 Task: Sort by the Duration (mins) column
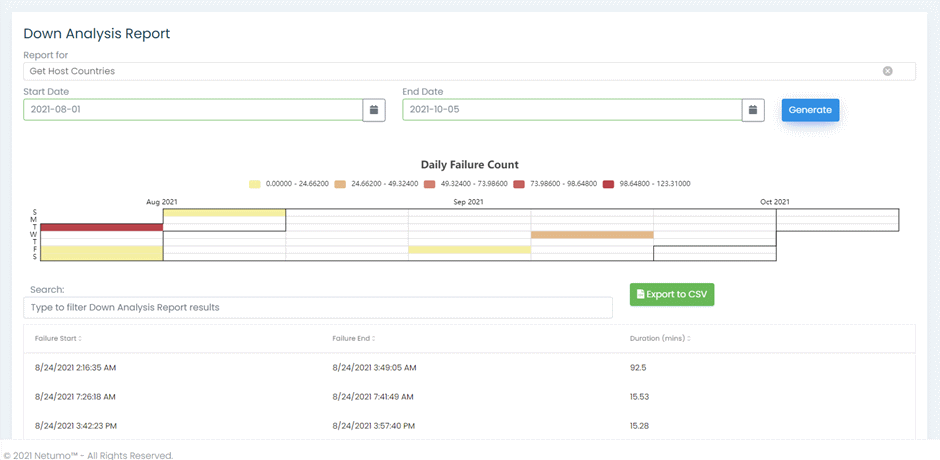[x=660, y=339]
